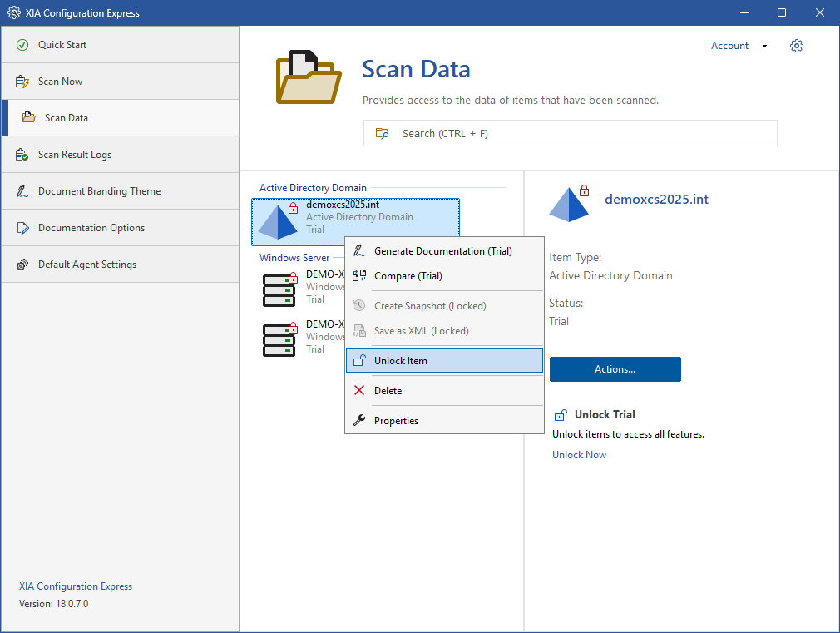840x633 pixels.
Task: Select Generate Documentation (Trial) from context menu
Action: click(x=442, y=251)
